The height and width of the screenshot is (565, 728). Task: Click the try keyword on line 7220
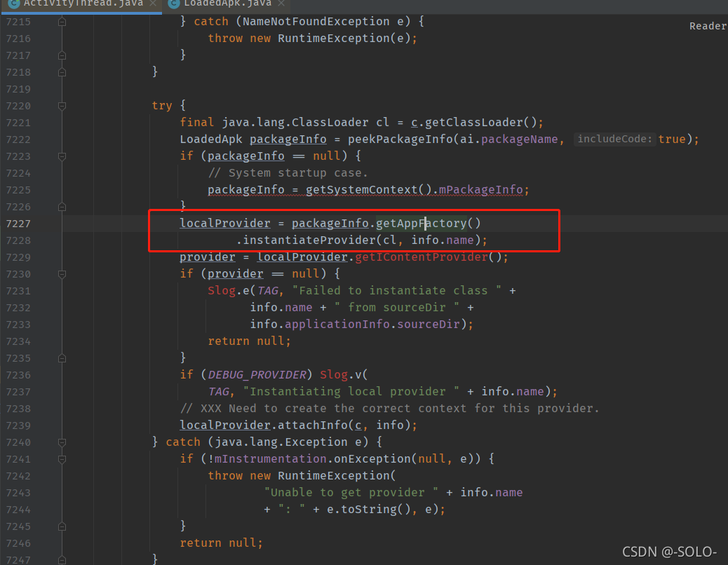pos(162,106)
